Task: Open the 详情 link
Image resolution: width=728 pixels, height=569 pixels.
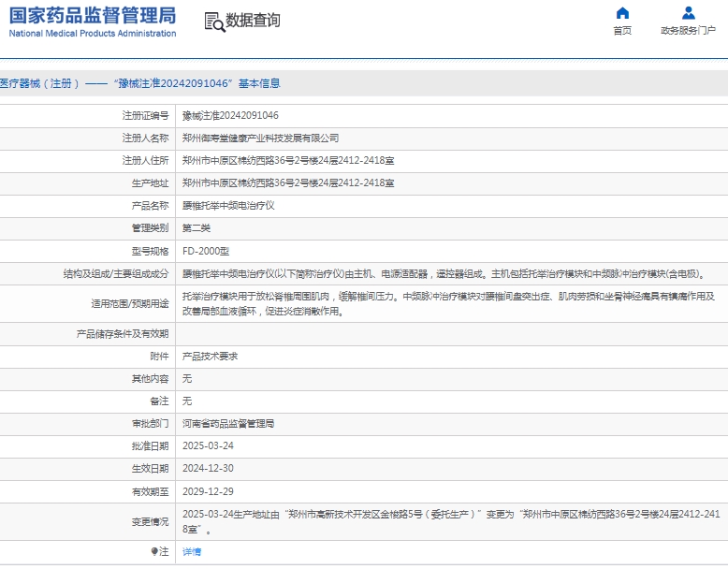Action: (192, 552)
